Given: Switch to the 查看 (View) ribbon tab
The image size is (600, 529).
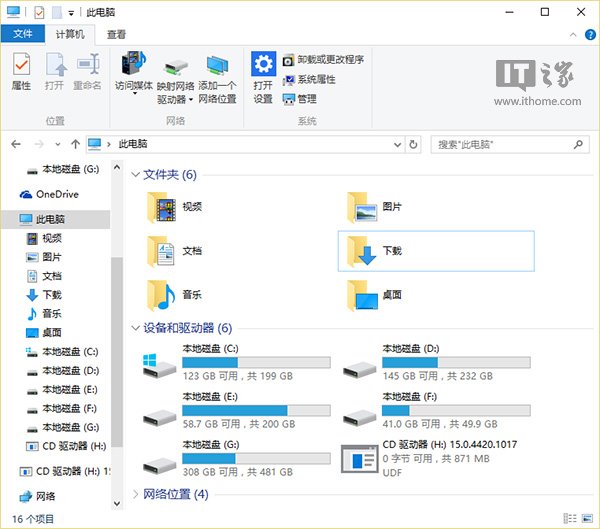Looking at the screenshot, I should click(116, 33).
